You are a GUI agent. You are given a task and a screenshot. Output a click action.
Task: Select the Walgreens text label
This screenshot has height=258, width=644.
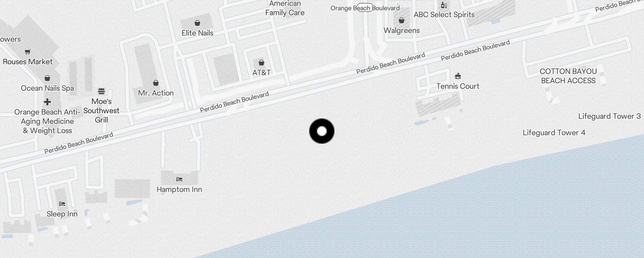[402, 31]
